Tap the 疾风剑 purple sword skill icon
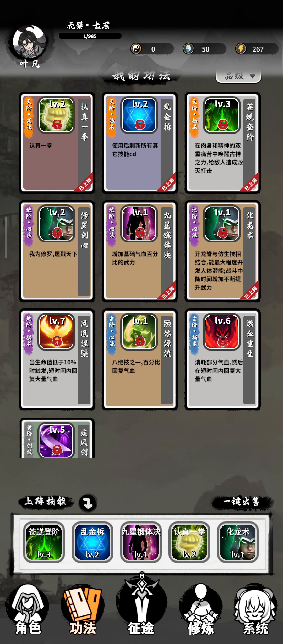Screen dimensions: 283x644 [56, 440]
